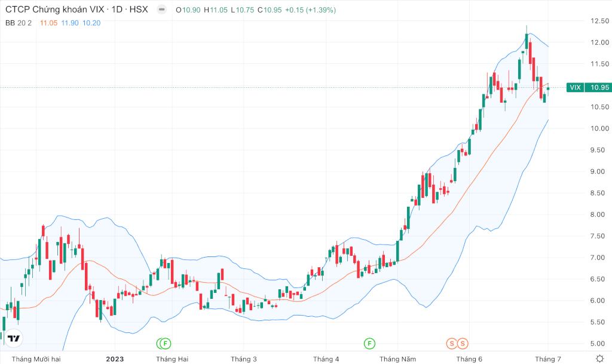Click the 12.50 price axis label
The image size is (612, 364).
[600, 21]
